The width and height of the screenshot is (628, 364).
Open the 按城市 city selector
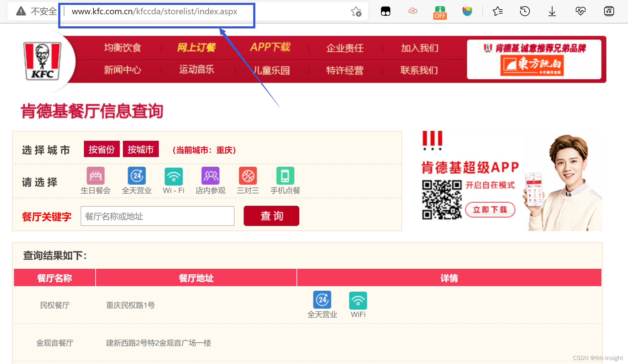tap(141, 149)
